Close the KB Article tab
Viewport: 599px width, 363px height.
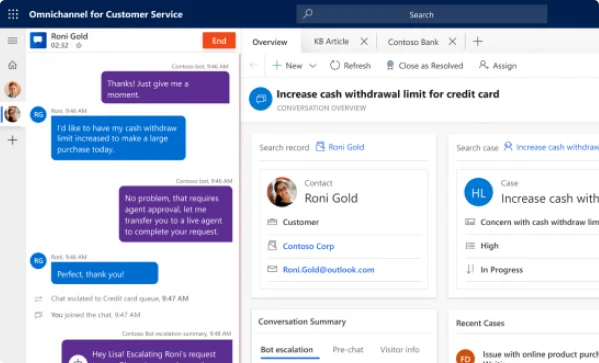(x=364, y=41)
